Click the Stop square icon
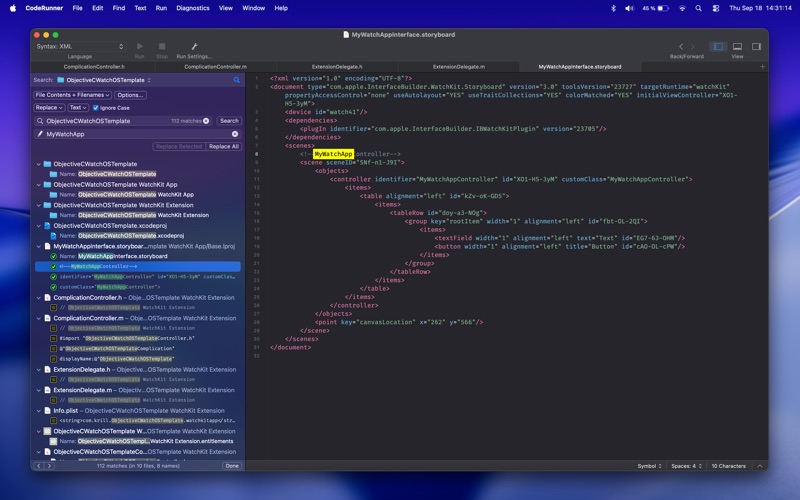Screen dimensions: 800x500 pos(162,46)
